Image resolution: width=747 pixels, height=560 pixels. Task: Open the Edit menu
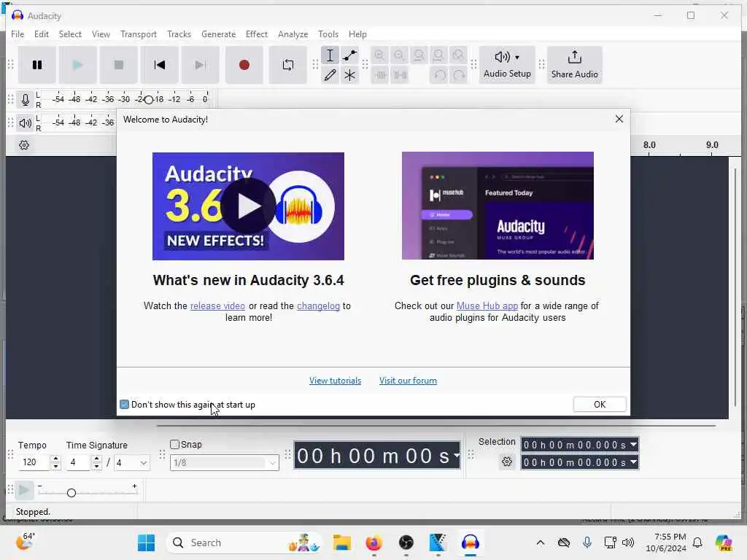42,34
